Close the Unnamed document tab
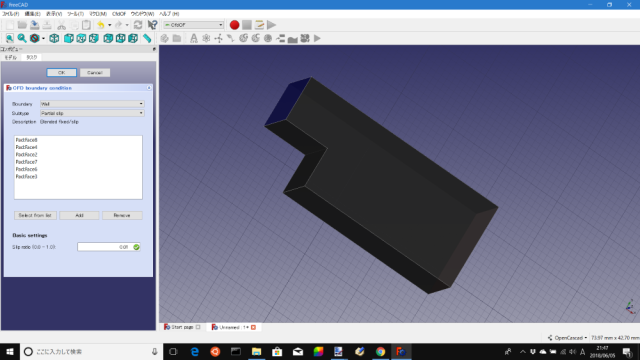 tap(253, 327)
